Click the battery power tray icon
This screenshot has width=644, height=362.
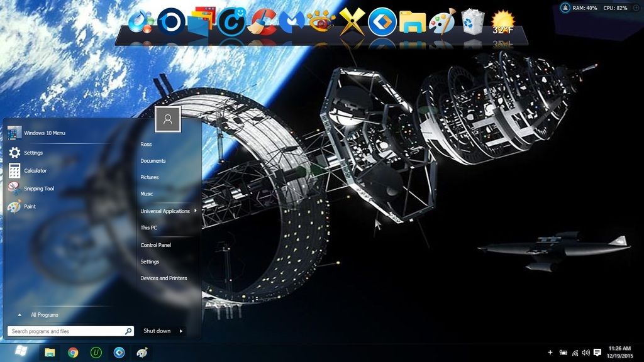[x=563, y=353]
